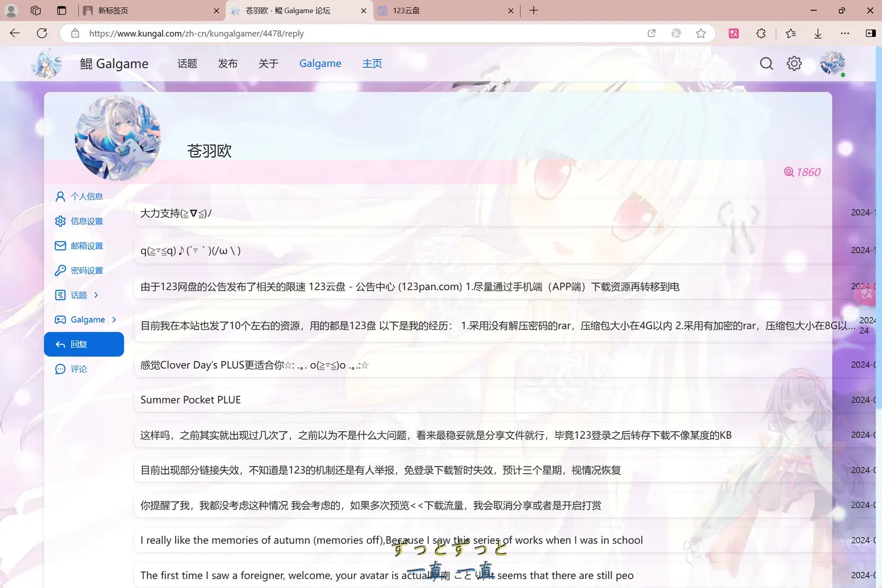
Task: Open 个人信息 in the sidebar
Action: click(84, 197)
